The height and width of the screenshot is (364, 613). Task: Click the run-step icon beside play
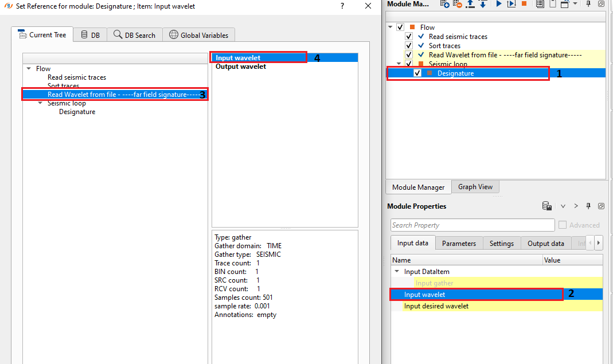click(x=511, y=4)
